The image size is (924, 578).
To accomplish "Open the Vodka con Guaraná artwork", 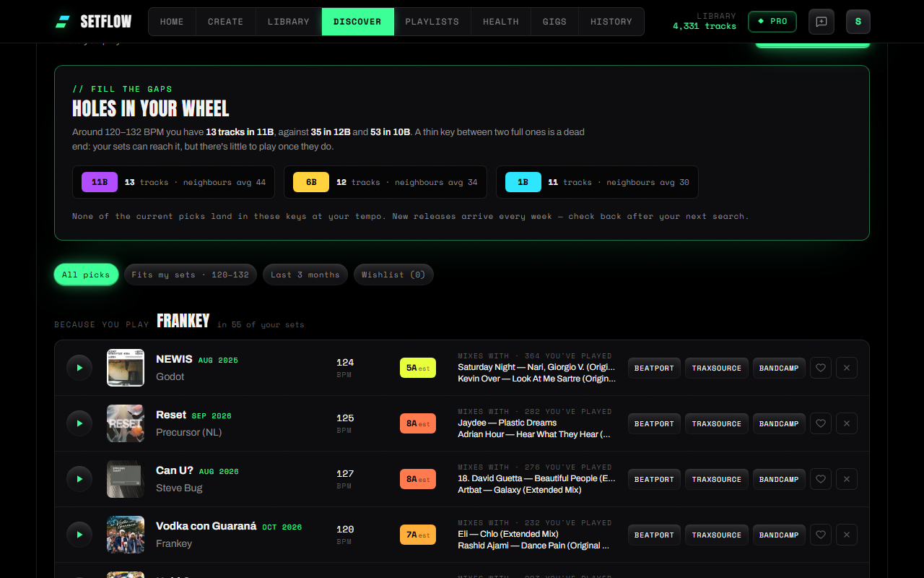I will point(126,535).
